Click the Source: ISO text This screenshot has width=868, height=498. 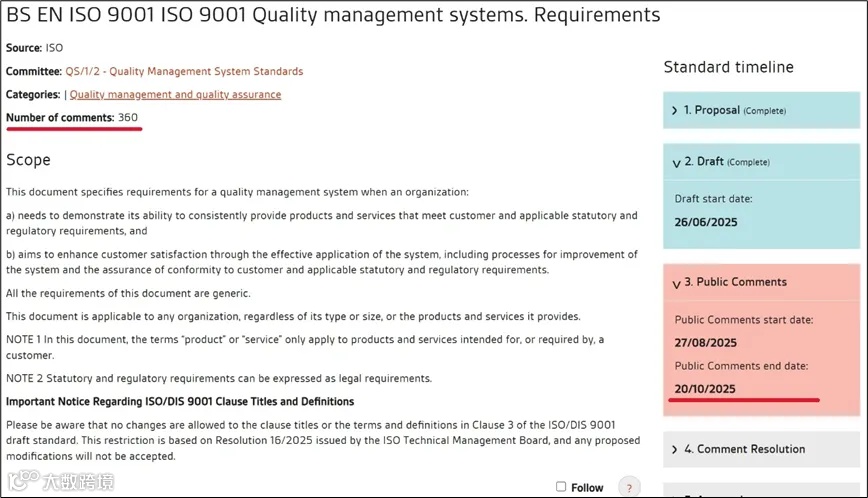(x=34, y=48)
